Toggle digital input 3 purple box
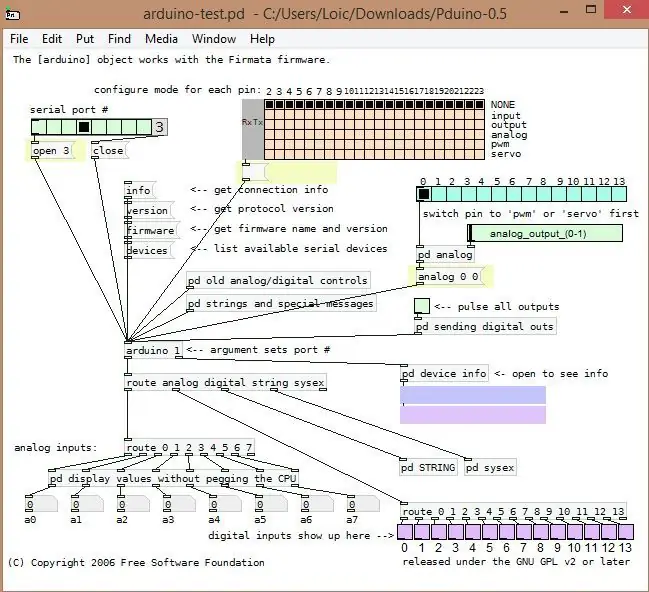The width and height of the screenshot is (649, 592). coord(456,532)
